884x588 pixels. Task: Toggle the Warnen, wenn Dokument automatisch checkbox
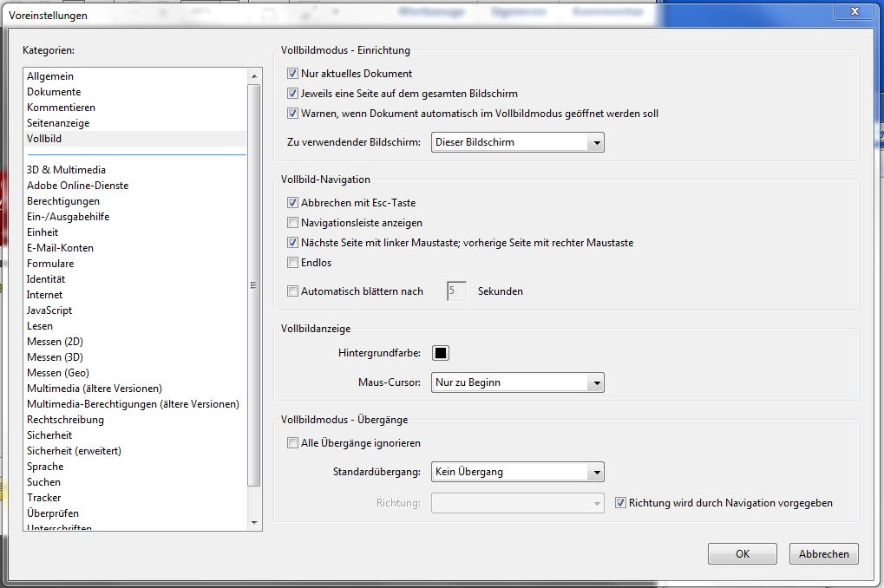click(x=292, y=114)
